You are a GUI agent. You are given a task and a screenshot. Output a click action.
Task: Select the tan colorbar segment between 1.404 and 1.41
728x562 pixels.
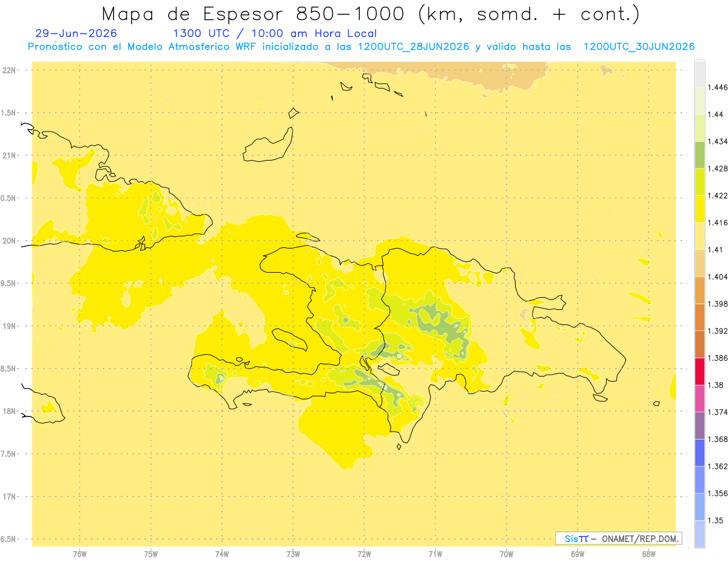(699, 263)
